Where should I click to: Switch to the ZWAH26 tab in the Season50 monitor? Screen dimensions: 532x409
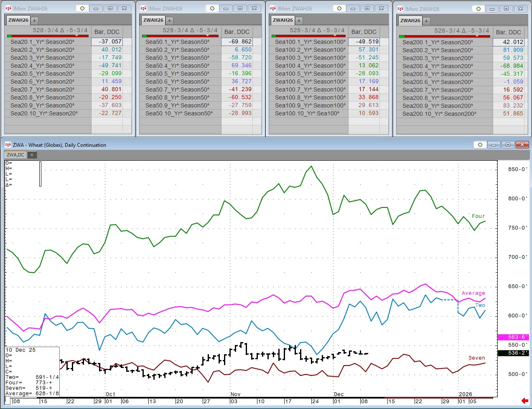click(153, 20)
